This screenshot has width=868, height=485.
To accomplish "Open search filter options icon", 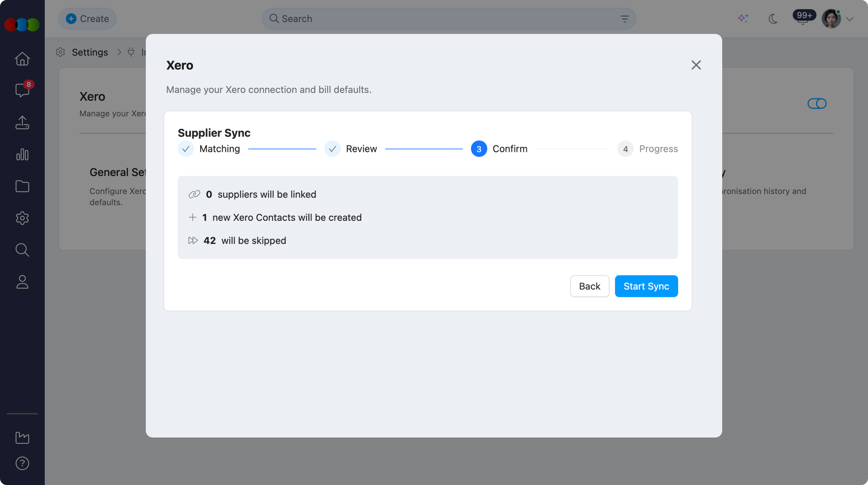I will (625, 19).
